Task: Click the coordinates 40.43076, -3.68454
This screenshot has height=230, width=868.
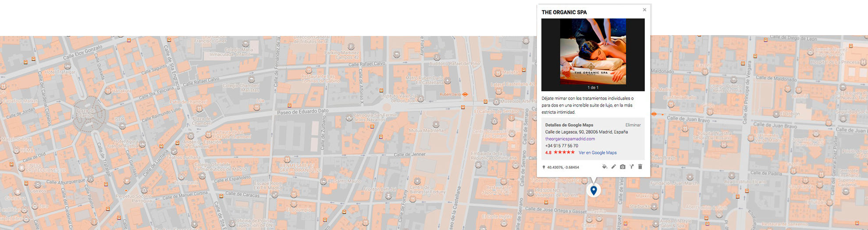Action: (x=563, y=167)
